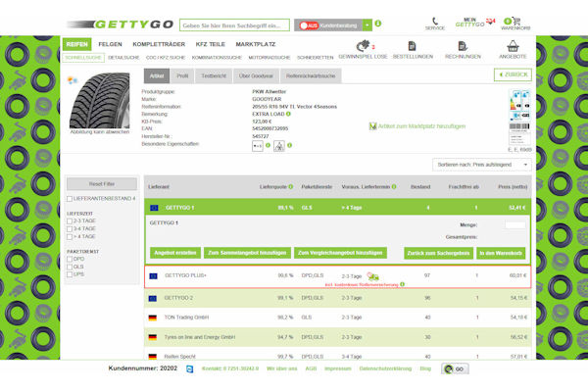Switch to the Über Goodyear tab
Viewport: 588px width, 392px height.
click(256, 75)
